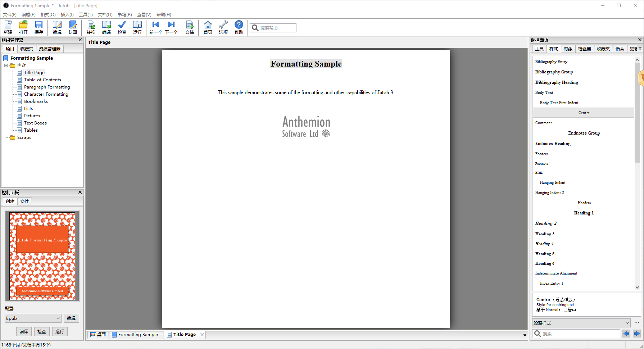Open the Epub configuration dropdown

[x=33, y=318]
